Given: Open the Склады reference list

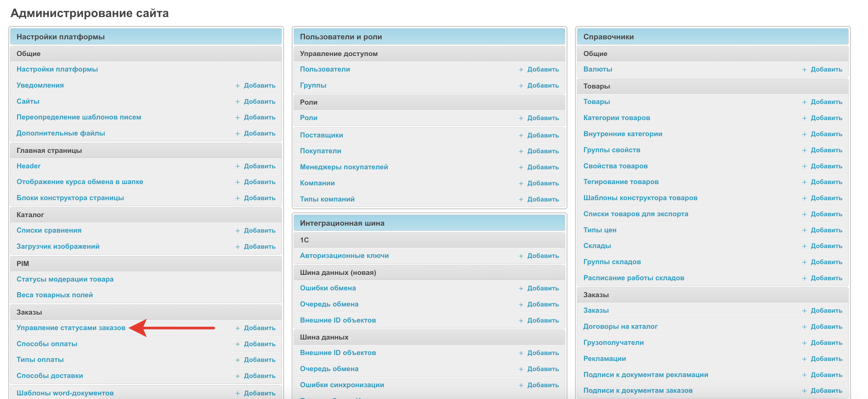Looking at the screenshot, I should (597, 246).
